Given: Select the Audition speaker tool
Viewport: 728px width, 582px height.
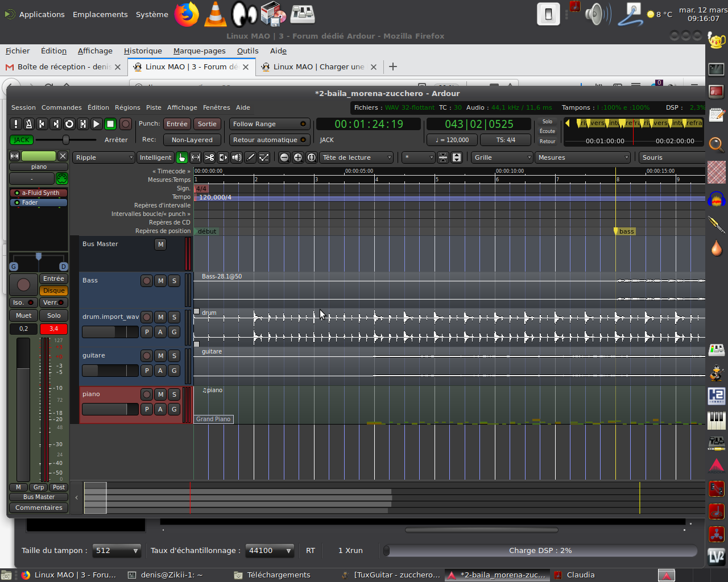Looking at the screenshot, I should [237, 157].
